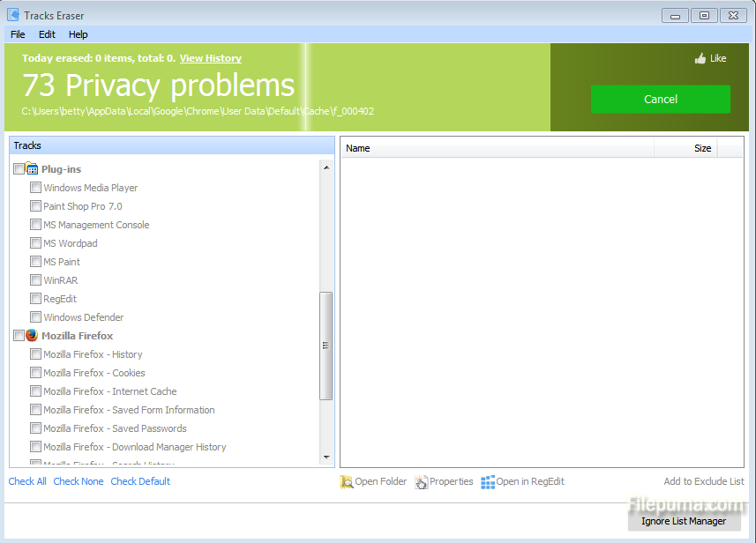Click the thumbs-up Like icon

[700, 59]
